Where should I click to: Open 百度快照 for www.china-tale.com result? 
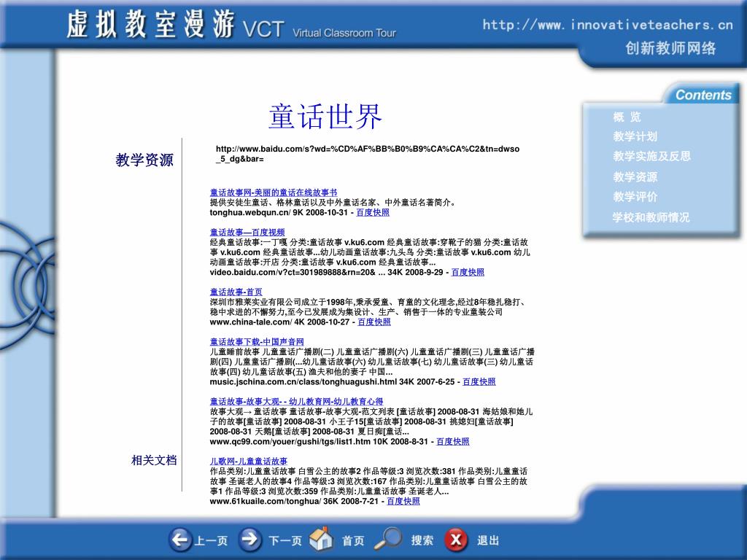click(374, 322)
